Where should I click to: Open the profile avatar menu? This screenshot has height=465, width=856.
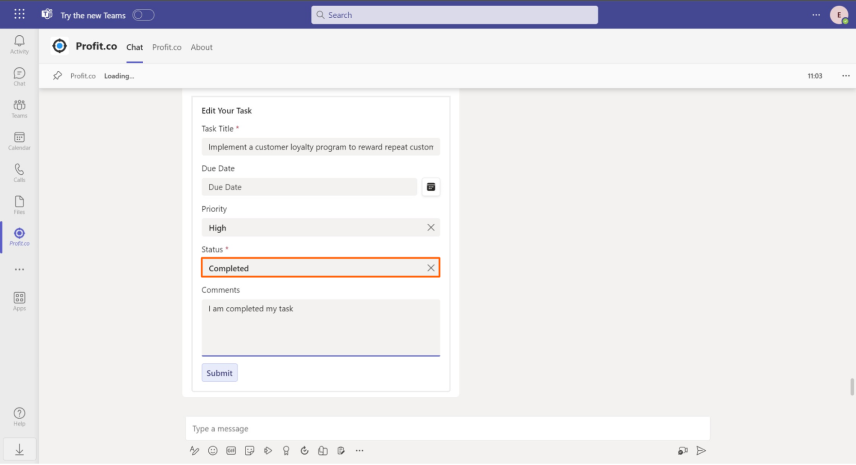[x=839, y=15]
